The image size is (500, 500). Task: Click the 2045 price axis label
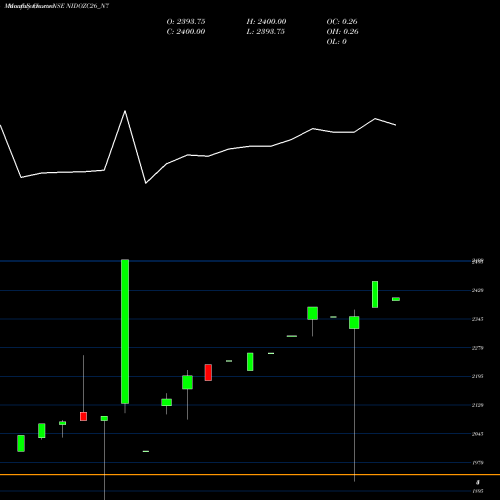477,434
